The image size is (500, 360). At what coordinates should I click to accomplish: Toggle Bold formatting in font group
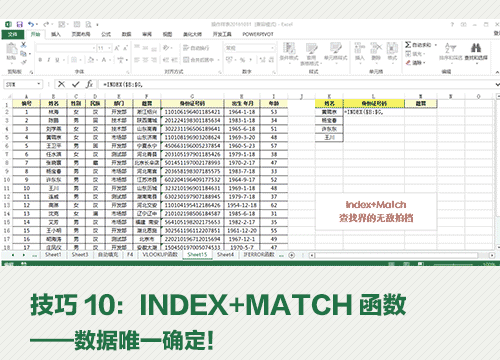(40, 60)
